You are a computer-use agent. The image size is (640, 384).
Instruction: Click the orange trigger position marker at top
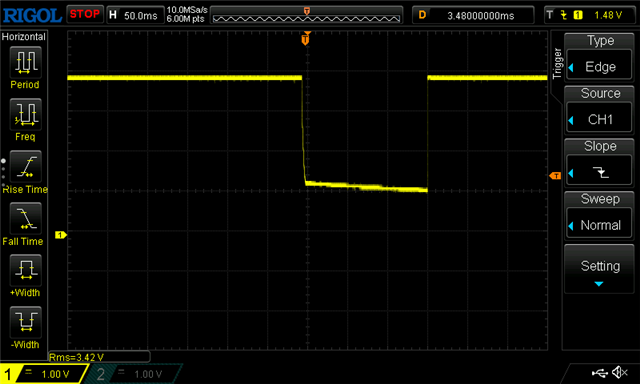[x=305, y=39]
